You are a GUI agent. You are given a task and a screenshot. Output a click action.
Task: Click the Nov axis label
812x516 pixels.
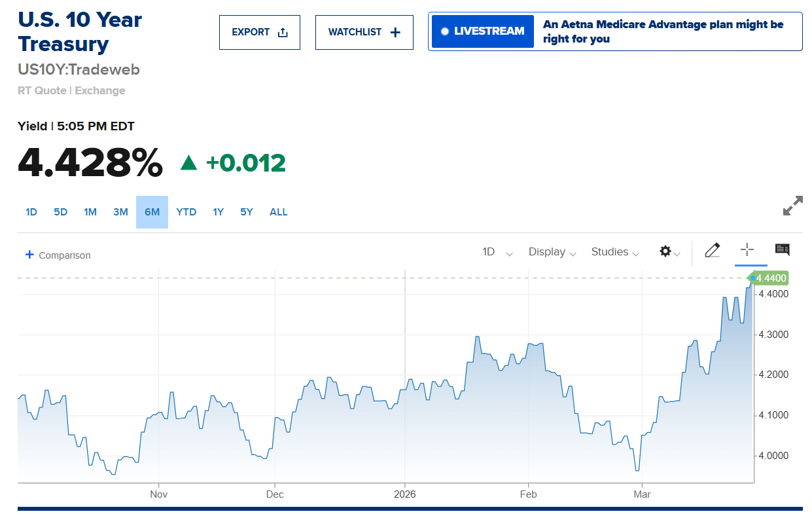point(159,494)
